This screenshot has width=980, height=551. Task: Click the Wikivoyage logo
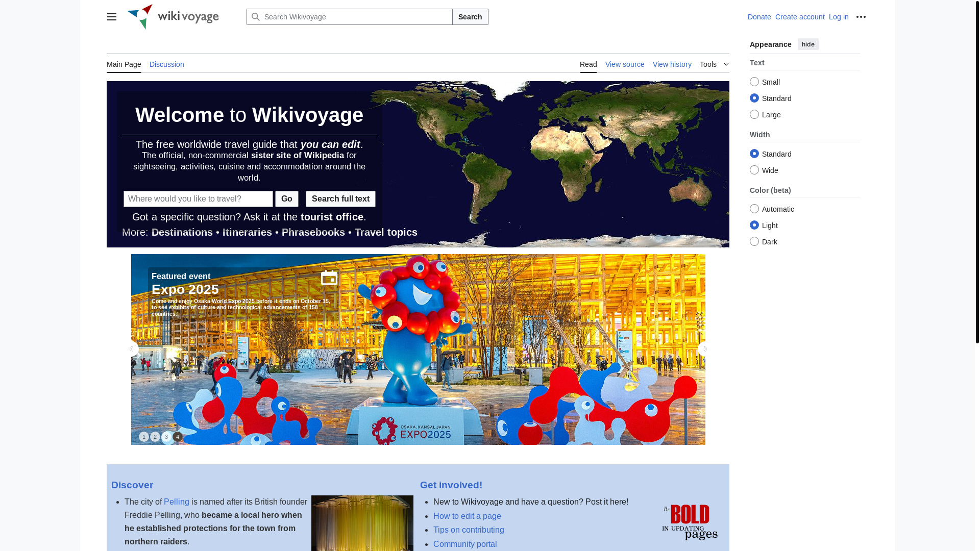173,17
